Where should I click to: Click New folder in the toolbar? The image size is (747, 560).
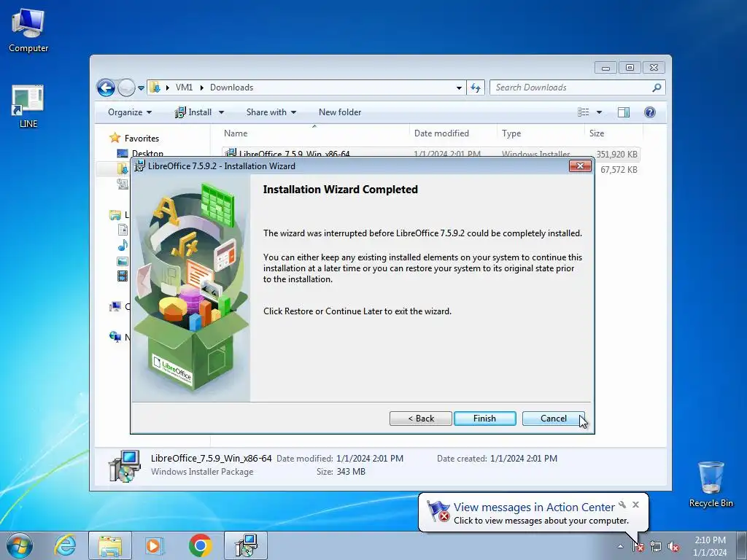click(340, 112)
